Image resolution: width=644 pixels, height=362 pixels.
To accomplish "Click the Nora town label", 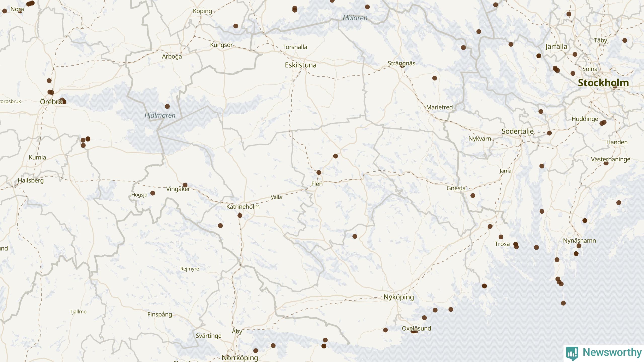I will click(x=17, y=9).
